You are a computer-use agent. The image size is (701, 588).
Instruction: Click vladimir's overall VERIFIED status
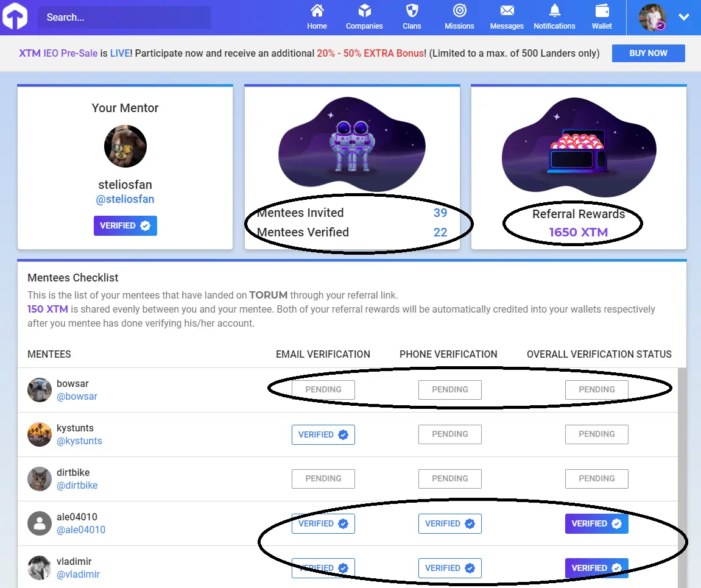pyautogui.click(x=596, y=568)
